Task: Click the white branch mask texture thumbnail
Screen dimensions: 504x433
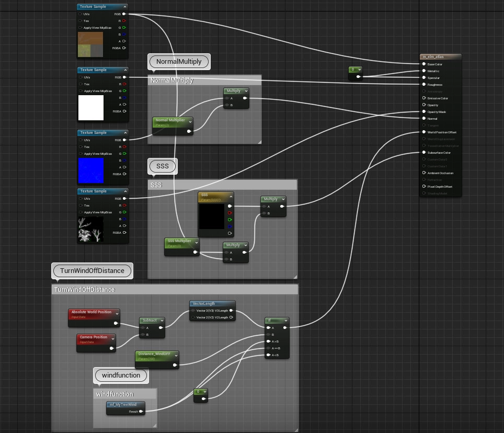Action: click(x=90, y=230)
